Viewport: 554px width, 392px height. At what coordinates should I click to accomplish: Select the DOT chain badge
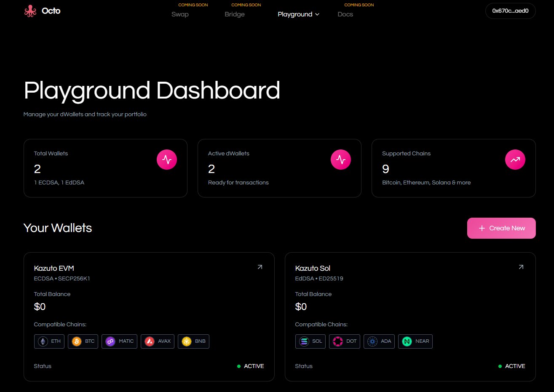[x=345, y=341]
